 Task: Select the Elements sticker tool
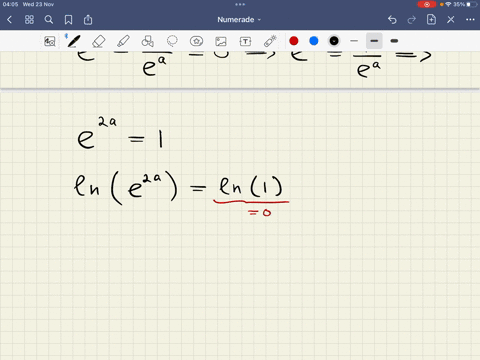[196, 41]
